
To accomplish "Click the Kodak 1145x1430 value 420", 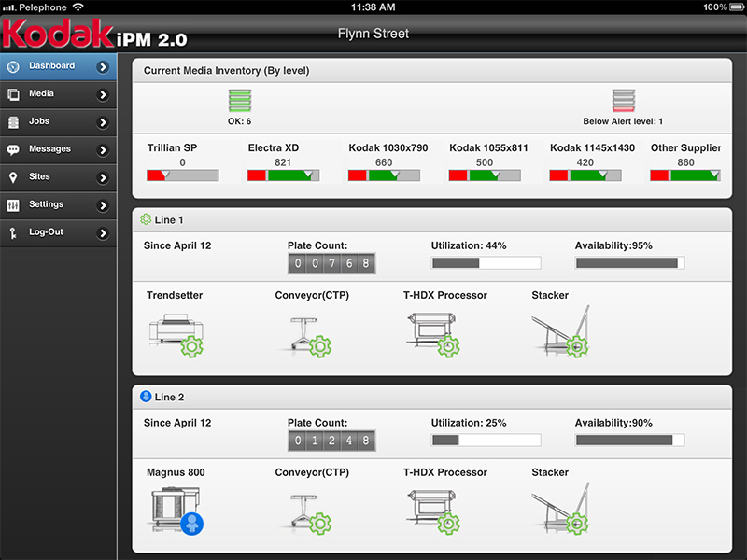I will [x=585, y=162].
